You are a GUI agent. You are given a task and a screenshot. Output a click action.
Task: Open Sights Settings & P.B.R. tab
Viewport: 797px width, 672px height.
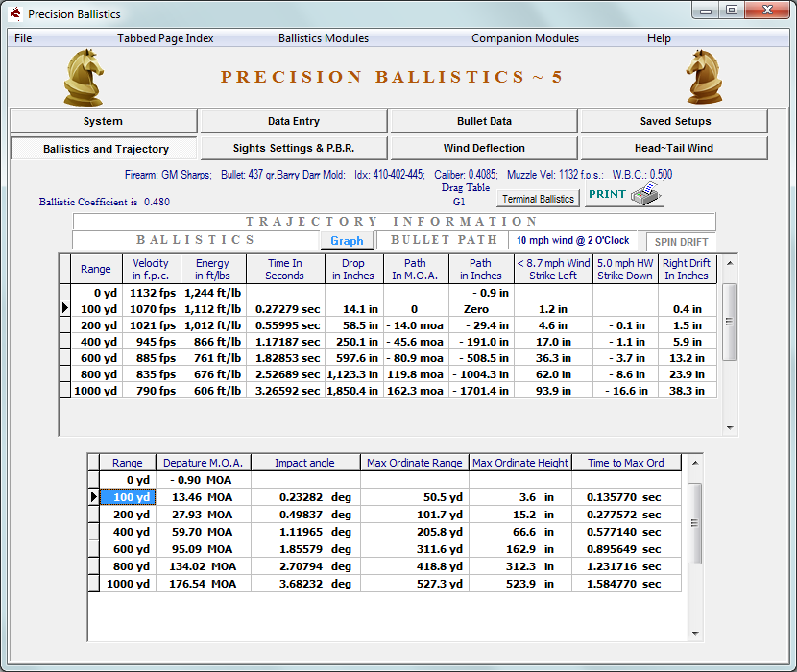[294, 148]
